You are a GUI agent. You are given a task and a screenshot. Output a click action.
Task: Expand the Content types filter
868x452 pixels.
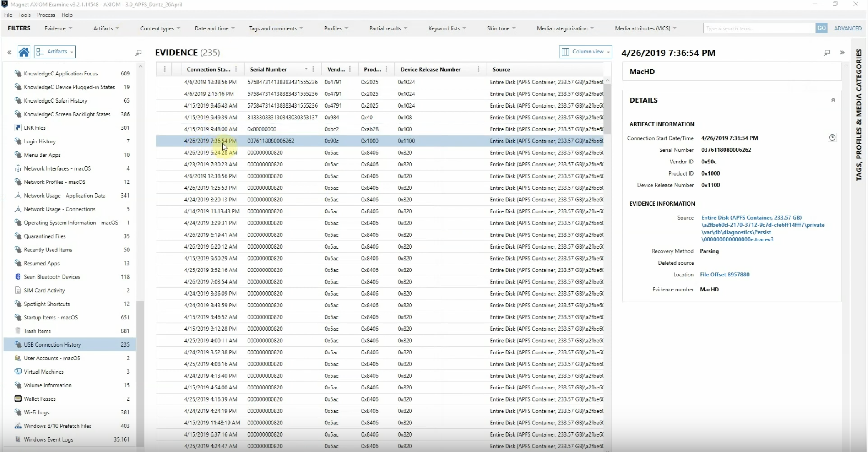(160, 28)
